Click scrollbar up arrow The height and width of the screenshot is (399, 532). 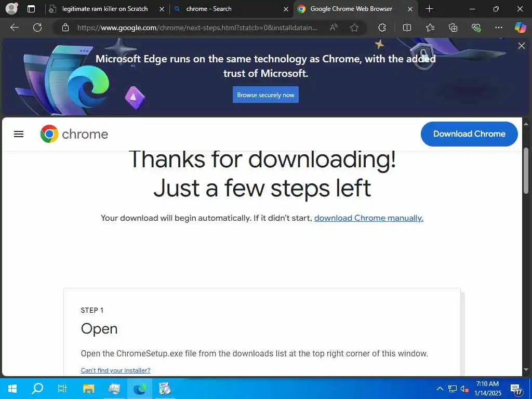tap(526, 125)
